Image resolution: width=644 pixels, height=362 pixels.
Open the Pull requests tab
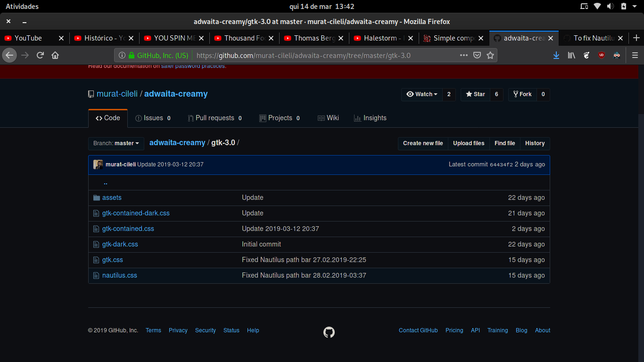click(215, 118)
